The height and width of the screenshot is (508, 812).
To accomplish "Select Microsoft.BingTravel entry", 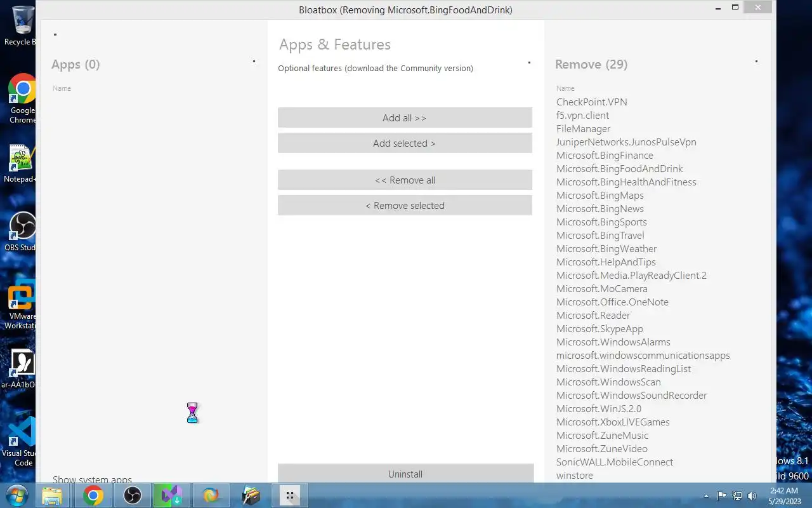I will pos(600,235).
